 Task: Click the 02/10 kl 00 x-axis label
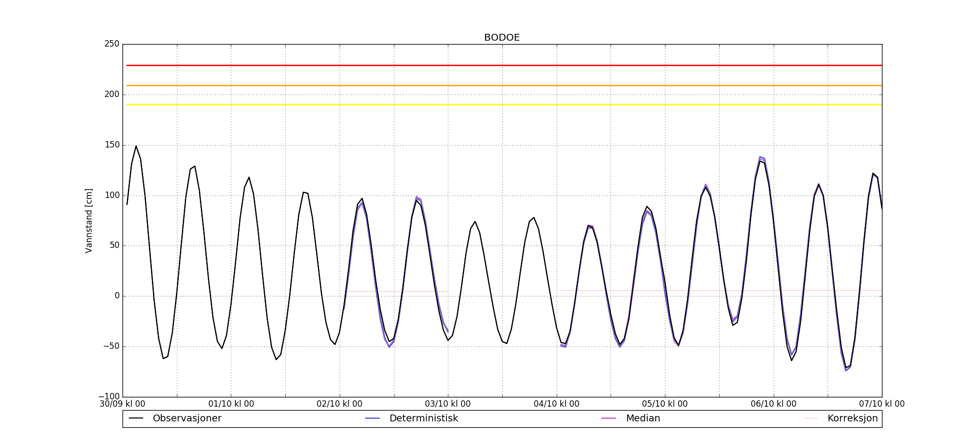pos(340,404)
